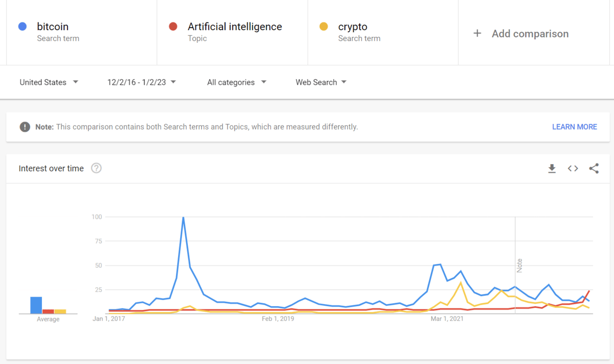The width and height of the screenshot is (614, 364).
Task: Open the United States region dropdown
Action: click(x=49, y=82)
